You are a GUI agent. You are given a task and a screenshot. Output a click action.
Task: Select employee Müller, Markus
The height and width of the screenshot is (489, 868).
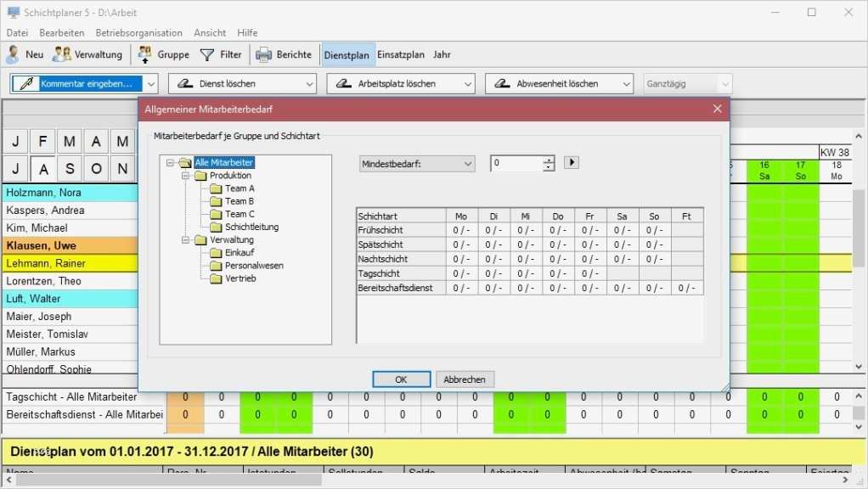point(70,351)
